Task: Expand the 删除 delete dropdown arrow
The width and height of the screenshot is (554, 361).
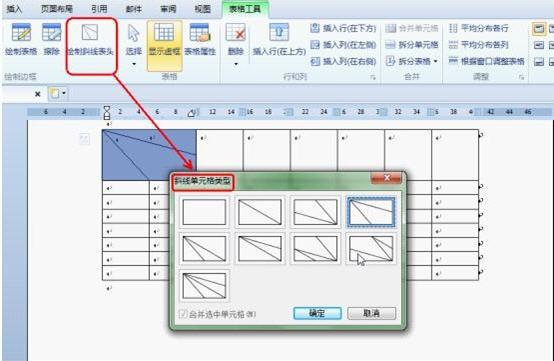Action: click(x=236, y=64)
